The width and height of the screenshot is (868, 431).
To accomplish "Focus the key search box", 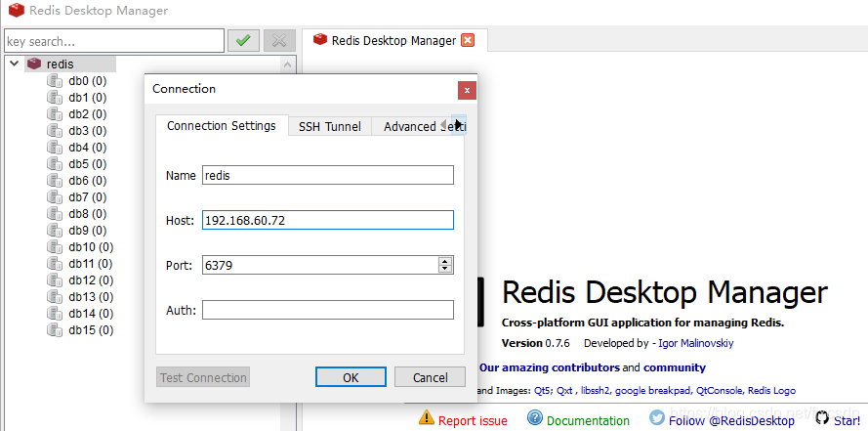I will point(114,41).
